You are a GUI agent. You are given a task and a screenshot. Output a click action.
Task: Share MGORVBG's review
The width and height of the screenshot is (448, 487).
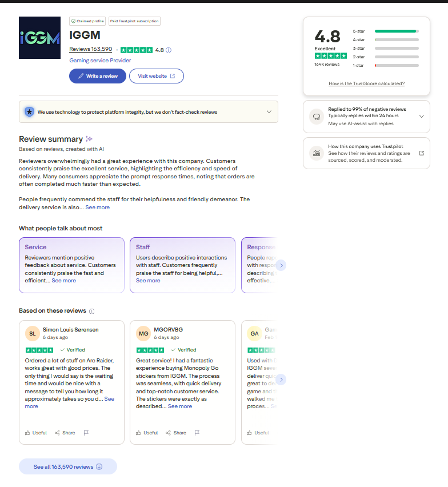click(176, 433)
